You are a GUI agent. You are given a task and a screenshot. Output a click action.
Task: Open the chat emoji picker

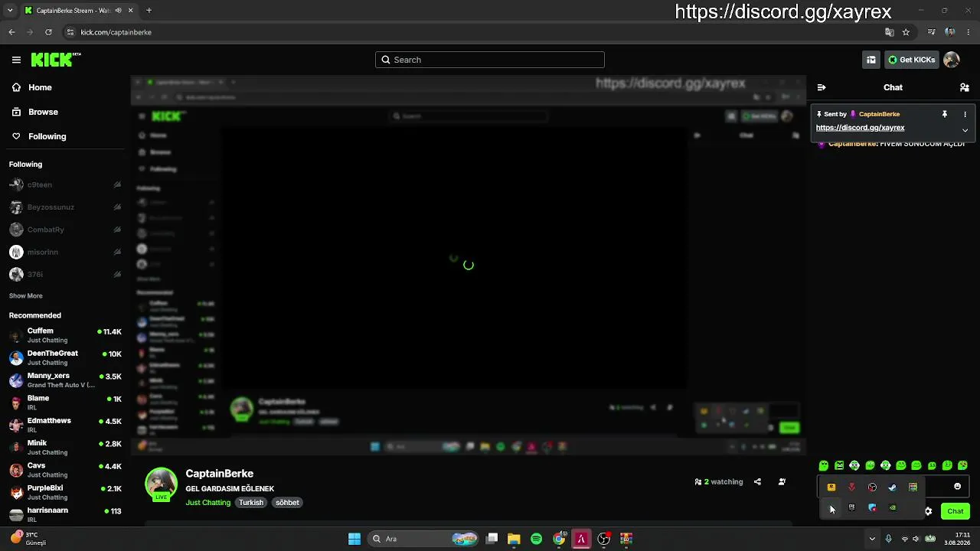(x=957, y=487)
